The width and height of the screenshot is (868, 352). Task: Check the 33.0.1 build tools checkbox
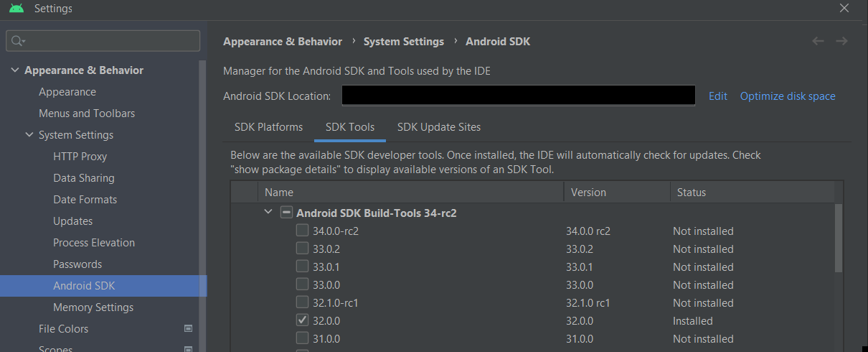coord(303,267)
